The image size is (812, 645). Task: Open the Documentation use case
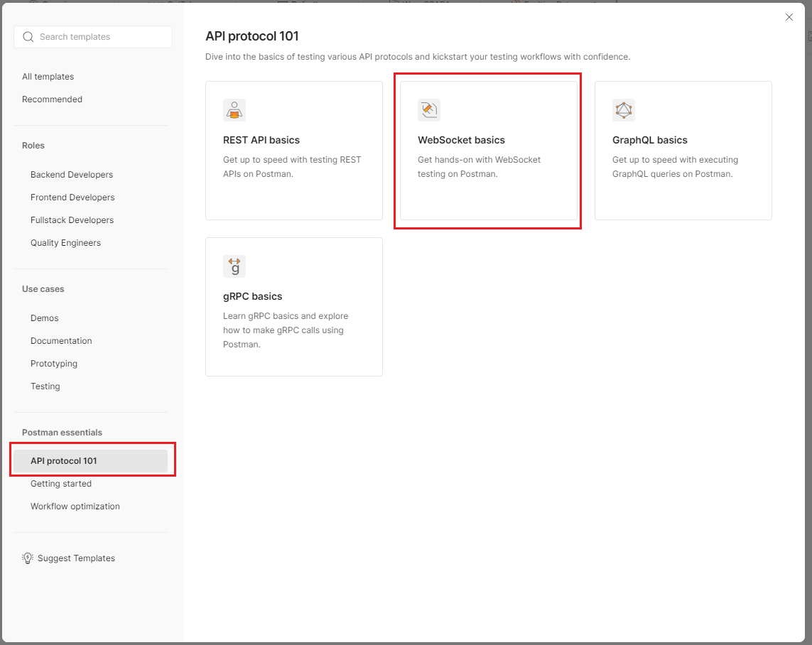tap(61, 341)
